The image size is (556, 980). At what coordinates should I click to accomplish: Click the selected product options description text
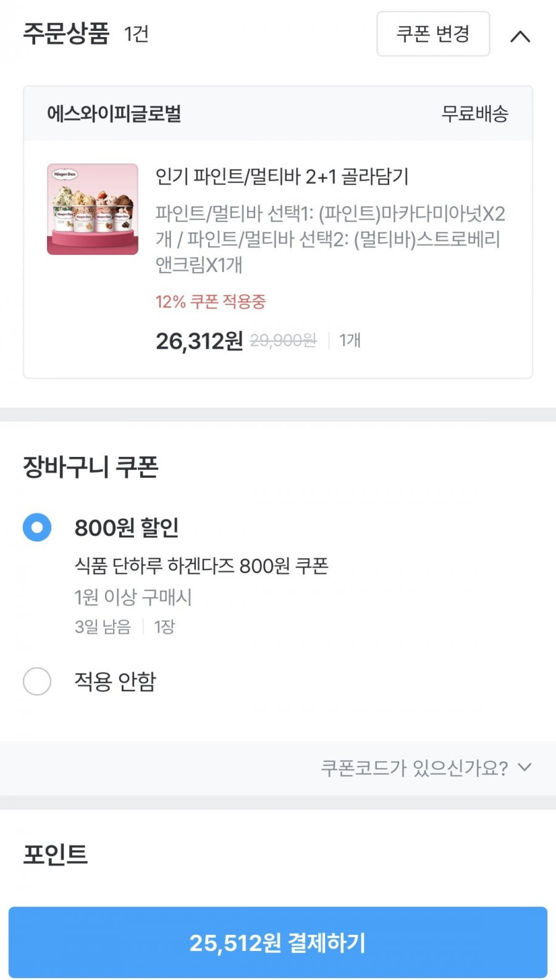click(x=330, y=239)
